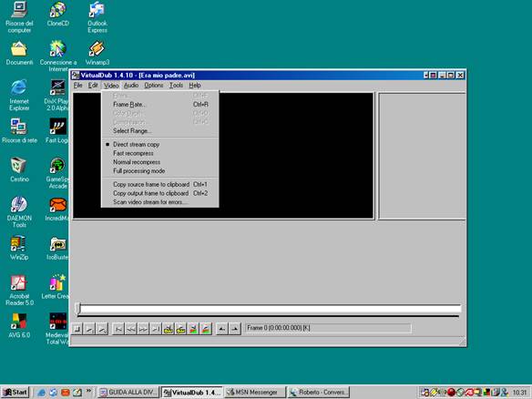Viewport: 532px width, 399px height.
Task: Set mark-in selection start button
Action: (x=222, y=329)
